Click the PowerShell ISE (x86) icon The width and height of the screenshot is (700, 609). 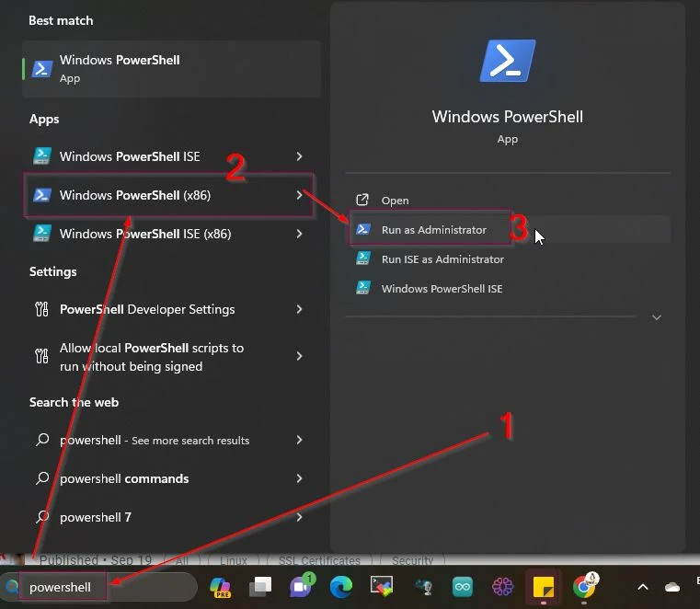(42, 234)
